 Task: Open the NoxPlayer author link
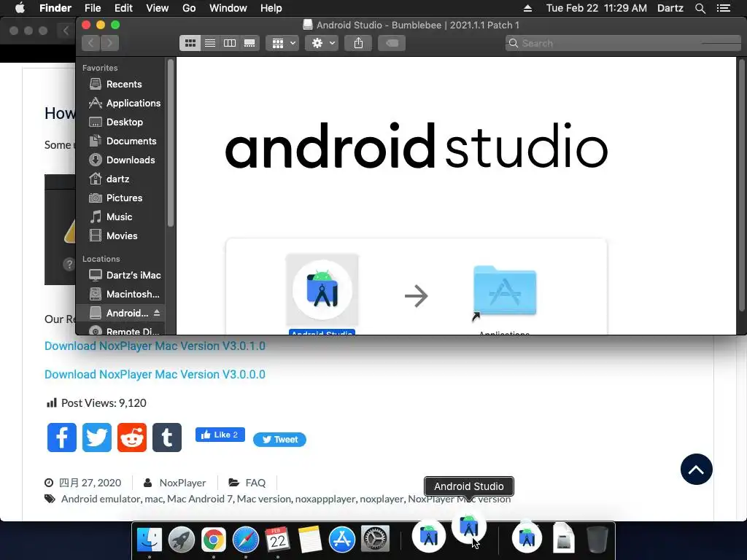click(x=182, y=483)
